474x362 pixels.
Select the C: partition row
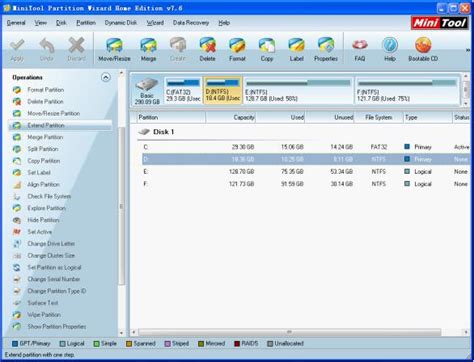(x=306, y=147)
